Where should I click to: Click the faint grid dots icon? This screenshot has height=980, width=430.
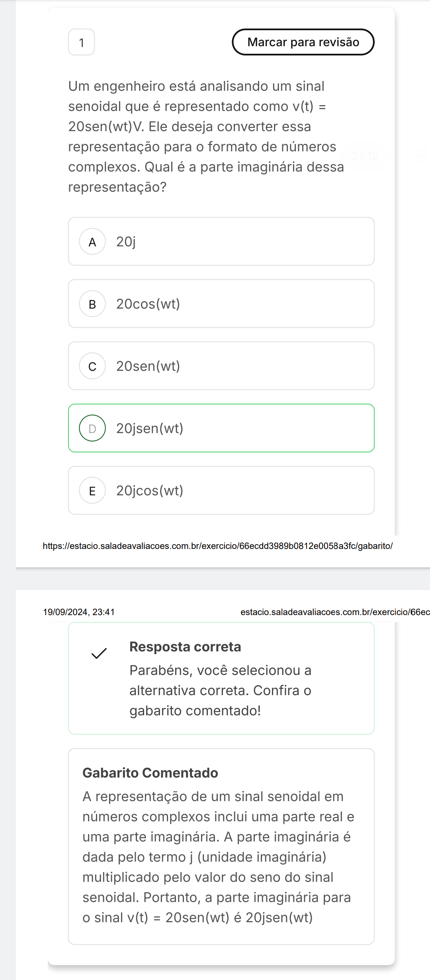(422, 156)
